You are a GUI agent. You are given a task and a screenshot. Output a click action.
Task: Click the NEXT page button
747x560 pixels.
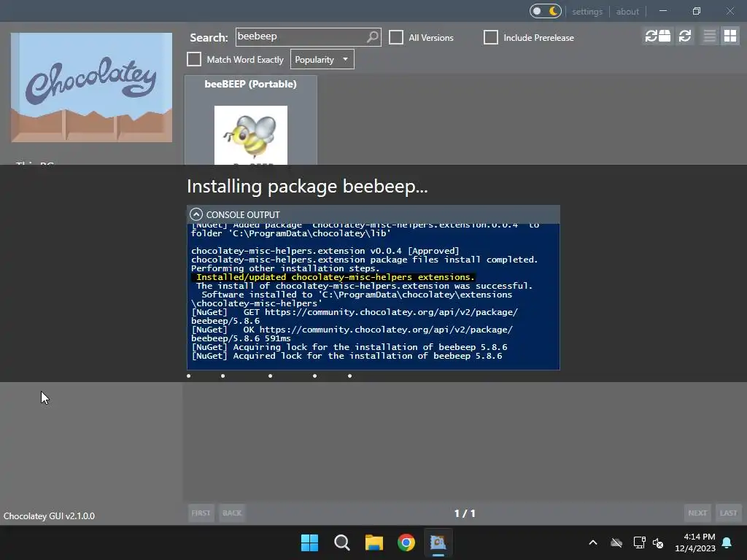pyautogui.click(x=697, y=513)
